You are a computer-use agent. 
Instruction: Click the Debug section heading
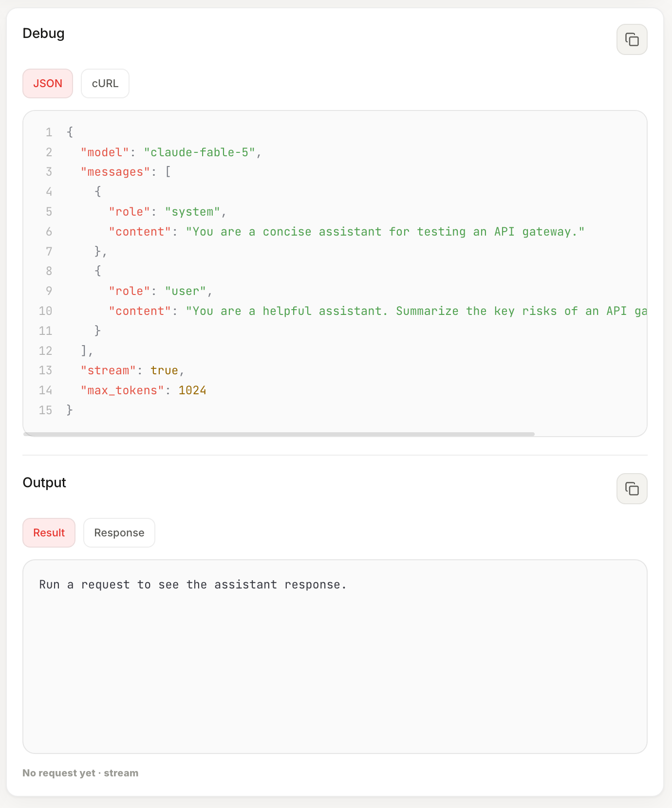pos(43,33)
